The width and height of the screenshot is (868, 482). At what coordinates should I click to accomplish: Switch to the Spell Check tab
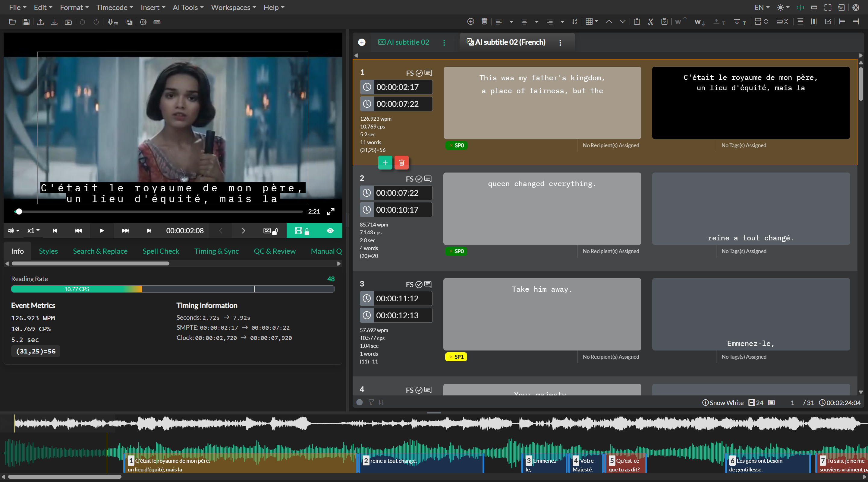click(161, 251)
